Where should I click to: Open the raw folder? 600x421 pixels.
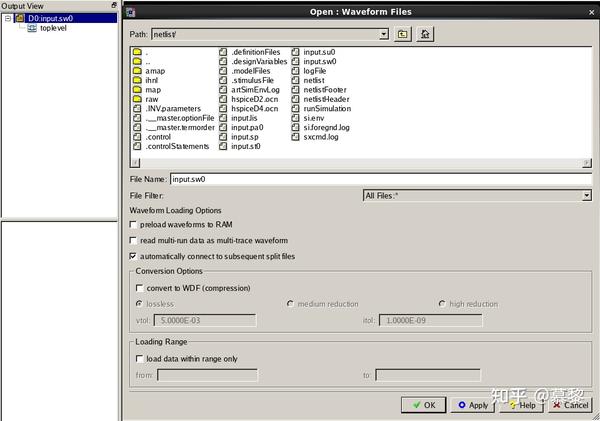pyautogui.click(x=152, y=99)
